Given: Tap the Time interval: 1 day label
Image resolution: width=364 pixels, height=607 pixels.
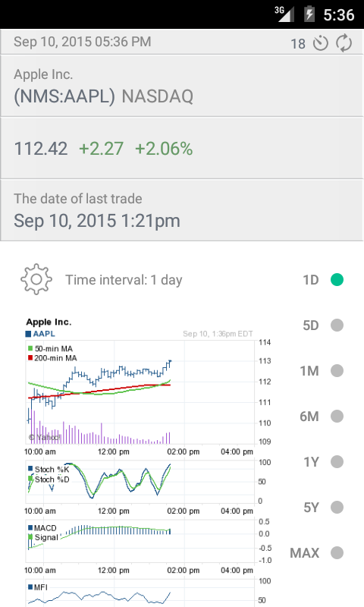Looking at the screenshot, I should click(124, 279).
